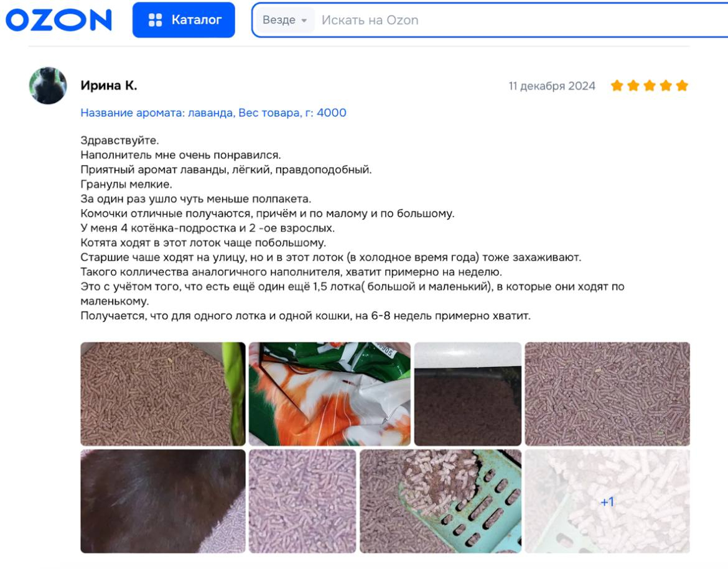This screenshot has width=728, height=569.
Task: Click the OZON logo
Action: coord(58,20)
